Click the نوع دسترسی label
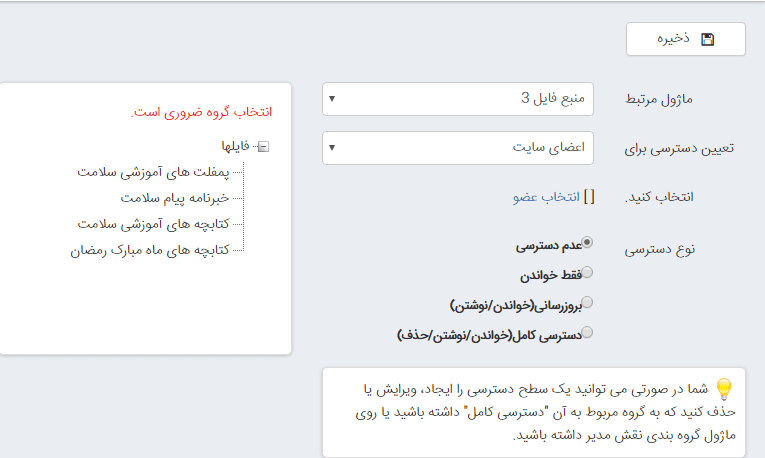The width and height of the screenshot is (765, 458). tap(679, 249)
